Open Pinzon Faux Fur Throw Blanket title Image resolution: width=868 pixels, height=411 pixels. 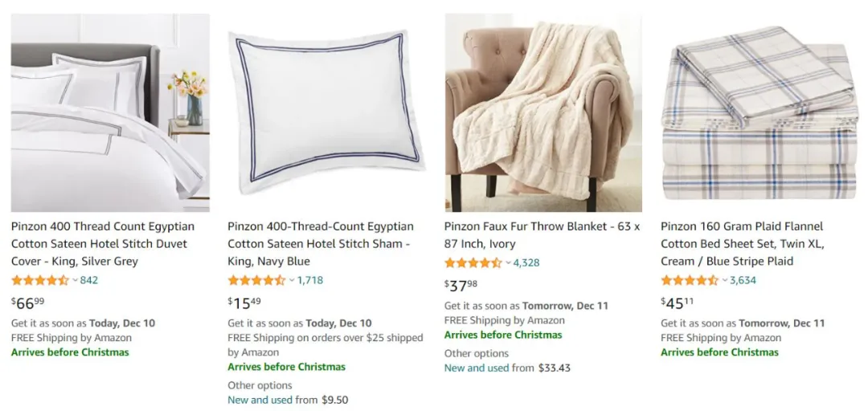tap(542, 235)
